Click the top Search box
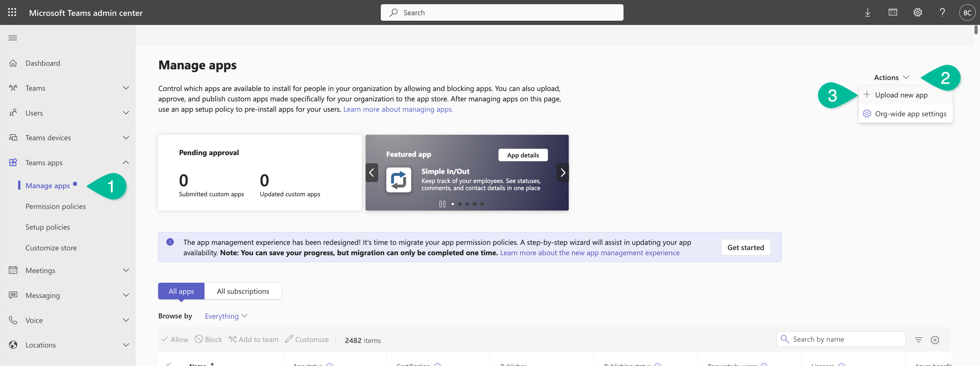 pos(502,13)
